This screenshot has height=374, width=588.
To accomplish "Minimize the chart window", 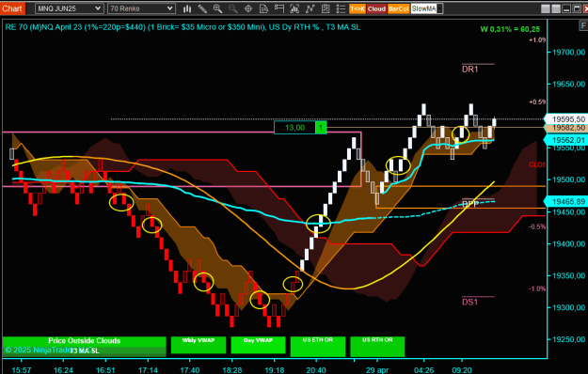I will click(566, 8).
